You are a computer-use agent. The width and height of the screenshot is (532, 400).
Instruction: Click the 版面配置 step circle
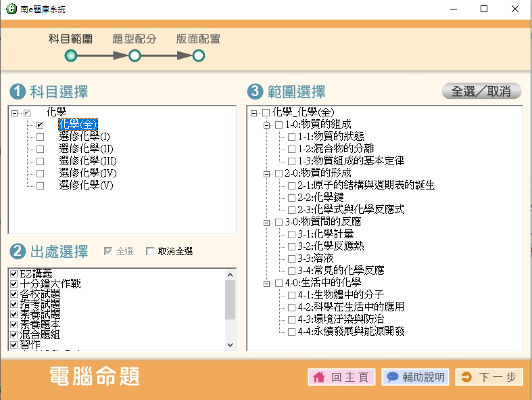[199, 55]
